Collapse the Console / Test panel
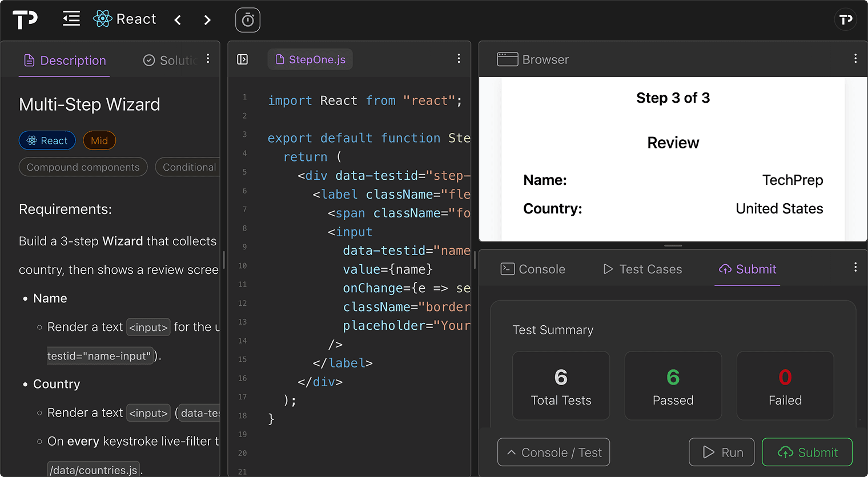 coord(553,452)
